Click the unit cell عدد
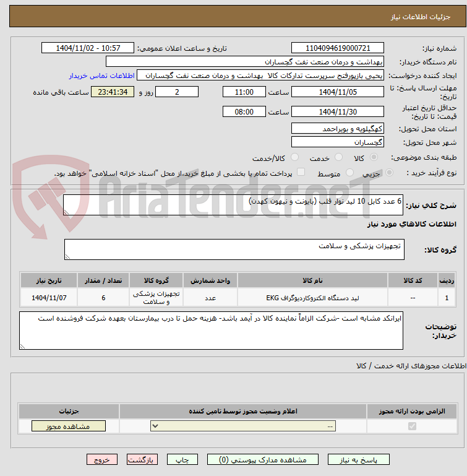This screenshot has height=476, width=467. [x=210, y=298]
